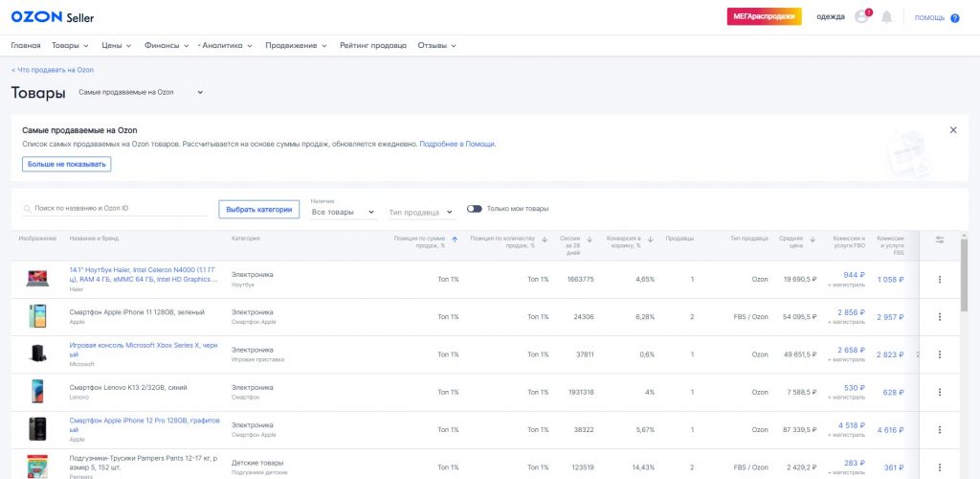The width and height of the screenshot is (980, 479).
Task: Open 'Рейтинг продавца' menu item
Action: pos(372,45)
